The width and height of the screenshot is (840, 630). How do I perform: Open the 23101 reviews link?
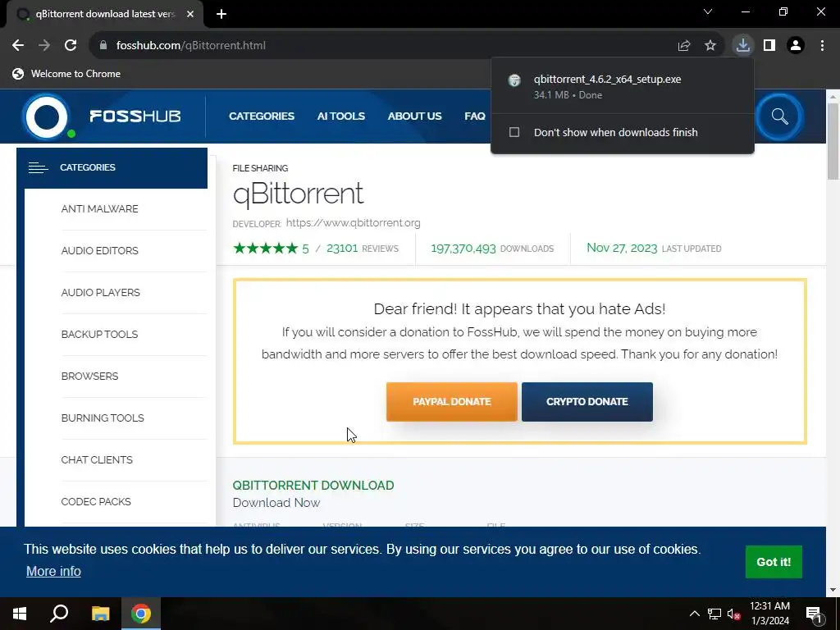pyautogui.click(x=362, y=249)
